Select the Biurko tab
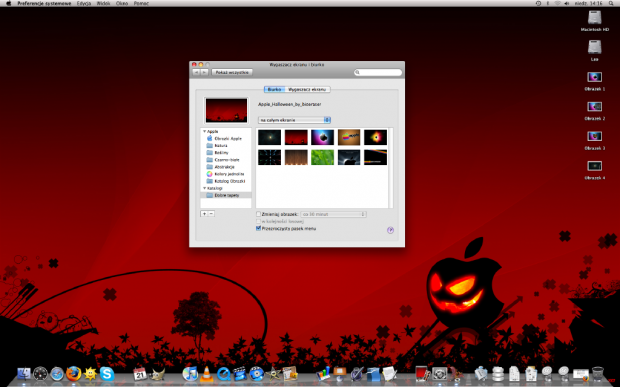The image size is (620, 387). [274, 89]
